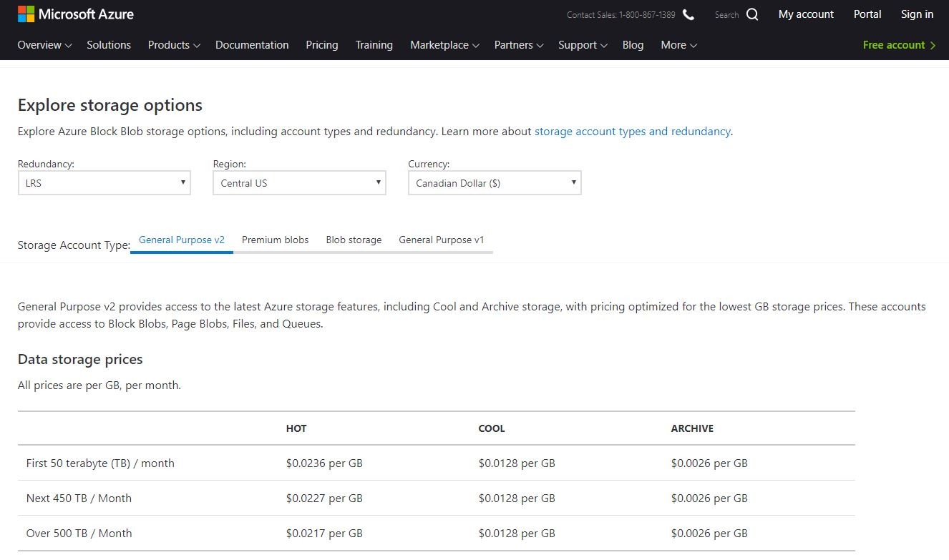Click Sign in at top right
The image size is (949, 560).
tap(917, 14)
